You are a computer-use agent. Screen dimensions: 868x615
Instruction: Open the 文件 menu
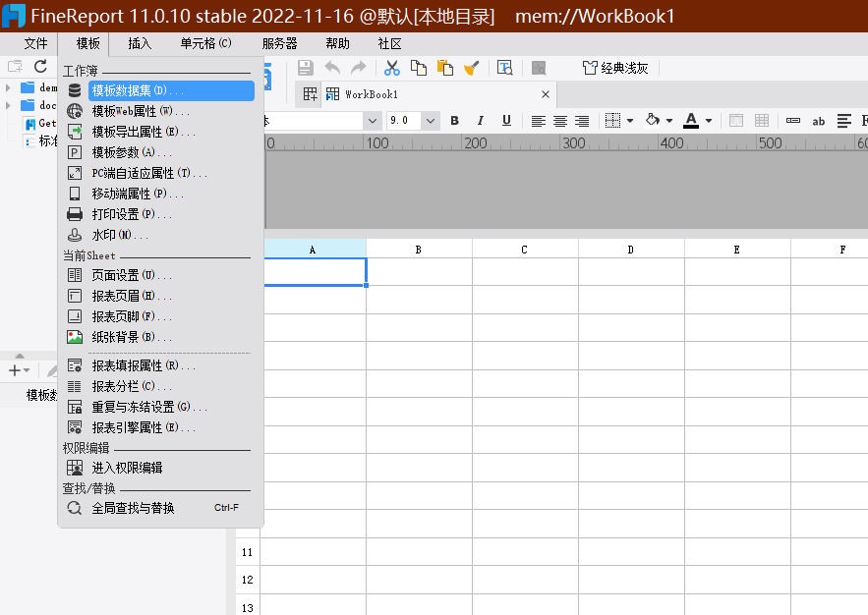[x=36, y=43]
